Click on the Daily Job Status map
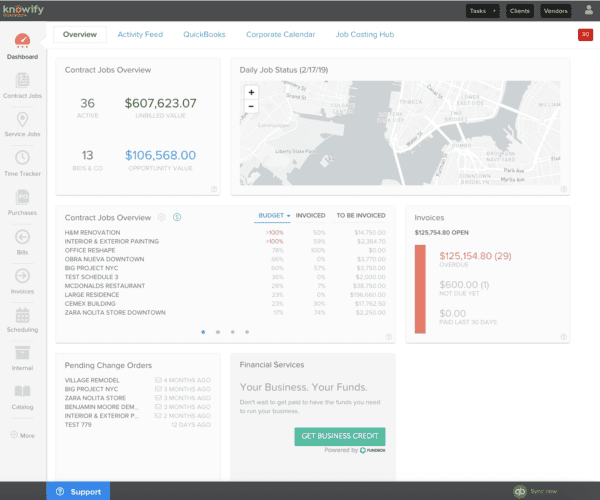600x500 pixels. (400, 133)
